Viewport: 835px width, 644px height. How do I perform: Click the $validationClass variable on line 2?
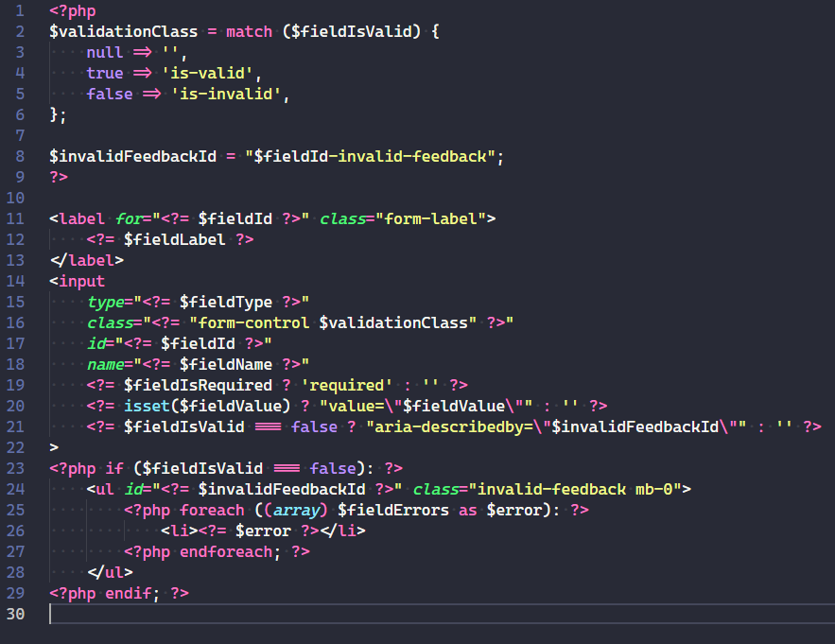point(124,31)
